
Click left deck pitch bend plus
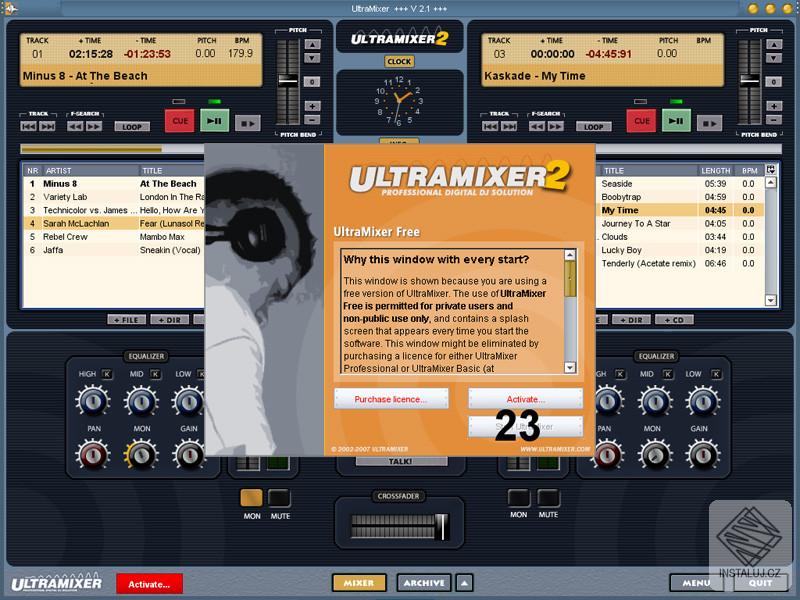pos(312,106)
